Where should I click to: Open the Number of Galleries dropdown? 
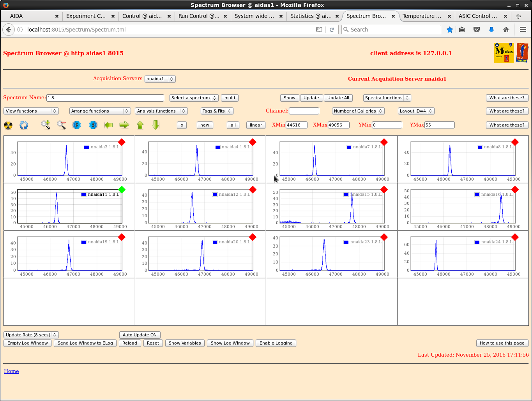click(358, 111)
